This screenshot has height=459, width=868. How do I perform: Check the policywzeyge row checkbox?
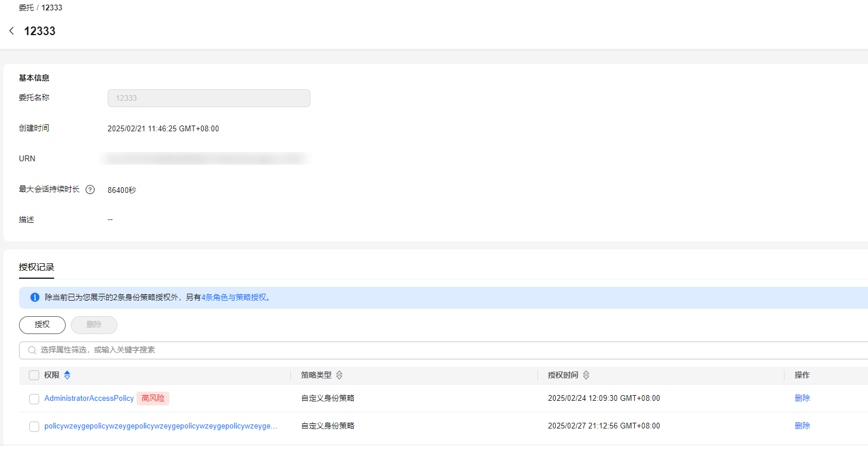(x=34, y=426)
